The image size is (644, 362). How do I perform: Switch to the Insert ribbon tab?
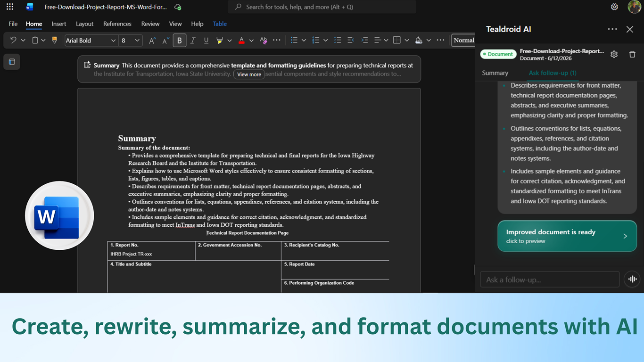(59, 24)
